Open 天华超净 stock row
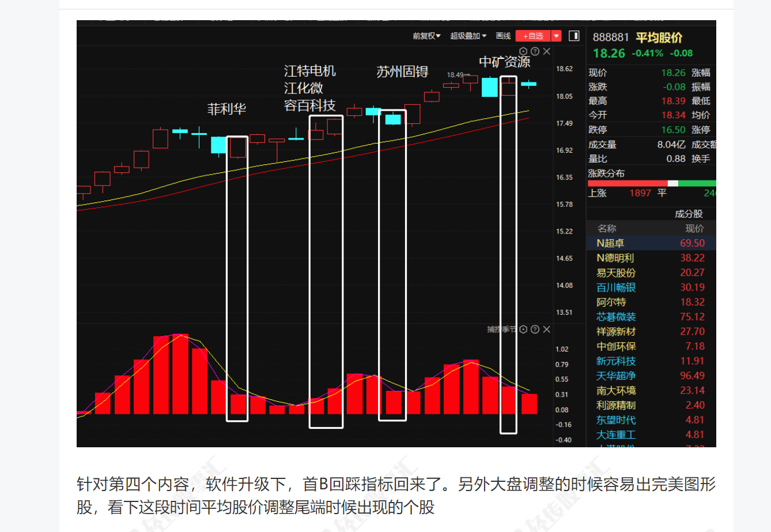 click(x=651, y=376)
